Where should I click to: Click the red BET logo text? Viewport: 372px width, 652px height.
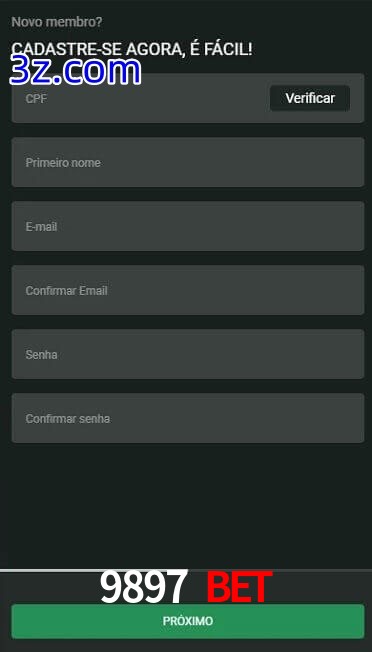coord(239,587)
